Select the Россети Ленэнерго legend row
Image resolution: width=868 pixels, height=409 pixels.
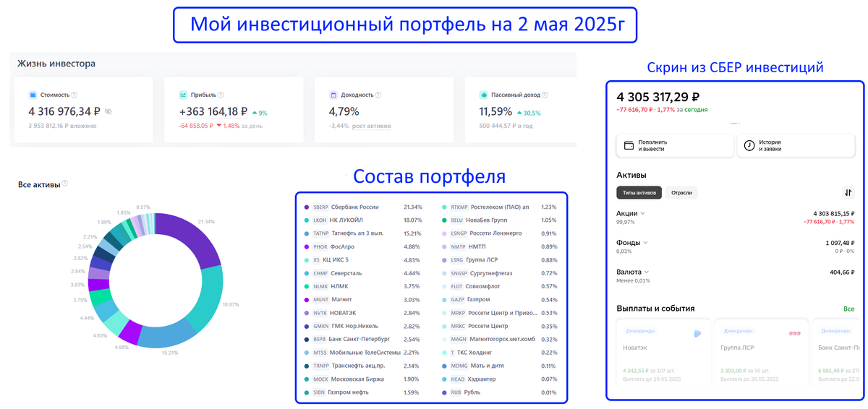[x=500, y=233]
